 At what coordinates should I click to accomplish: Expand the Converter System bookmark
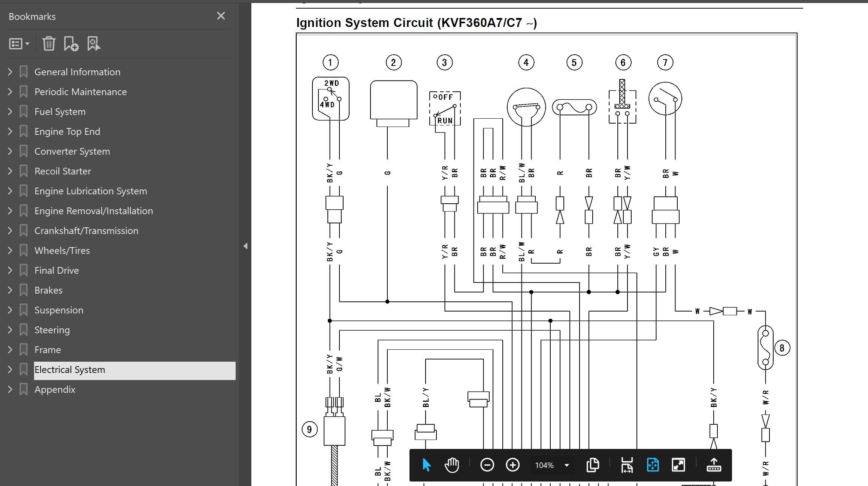[x=10, y=151]
